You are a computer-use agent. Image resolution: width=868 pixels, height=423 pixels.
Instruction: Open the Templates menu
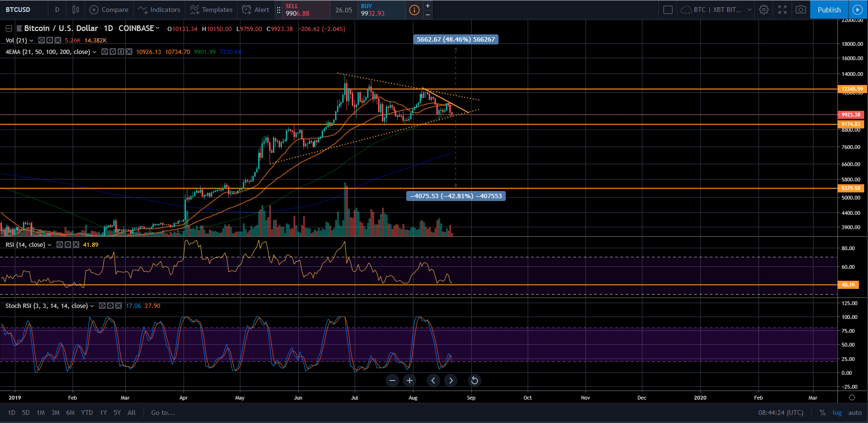tap(211, 10)
